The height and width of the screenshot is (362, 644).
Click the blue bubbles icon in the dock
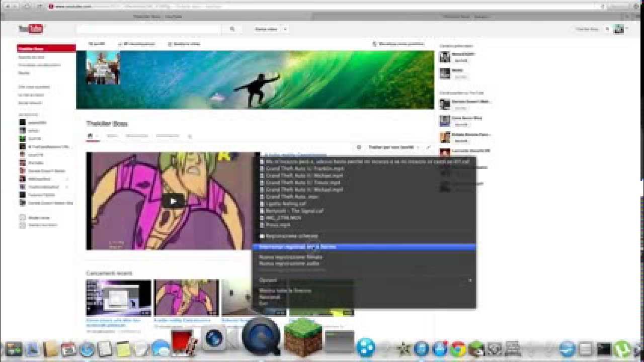pos(365,347)
